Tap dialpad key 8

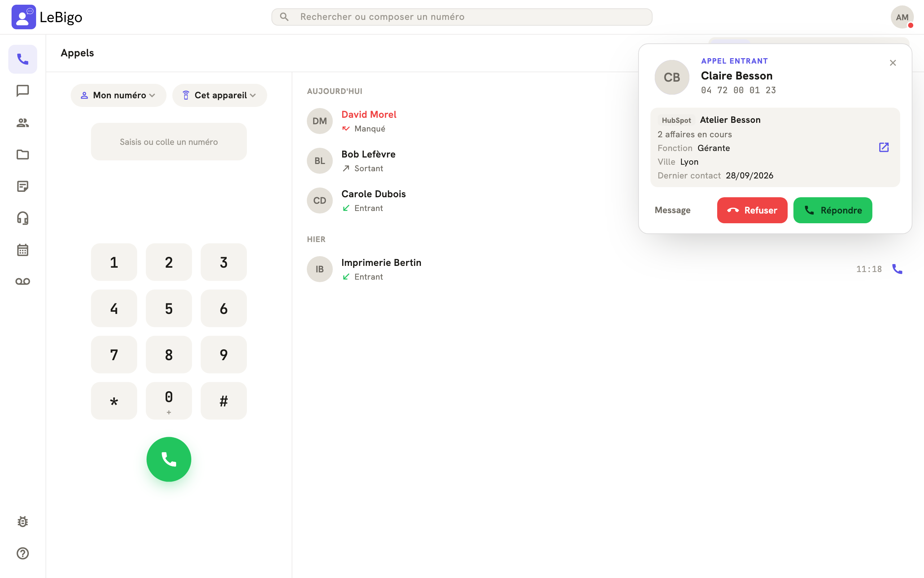point(169,355)
